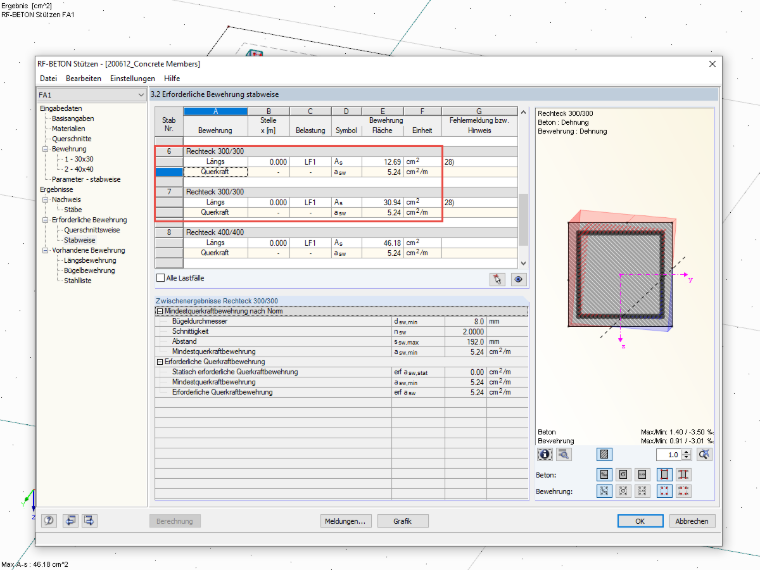This screenshot has width=760, height=570.
Task: Click the scale factor 1.0 input field
Action: tap(669, 454)
